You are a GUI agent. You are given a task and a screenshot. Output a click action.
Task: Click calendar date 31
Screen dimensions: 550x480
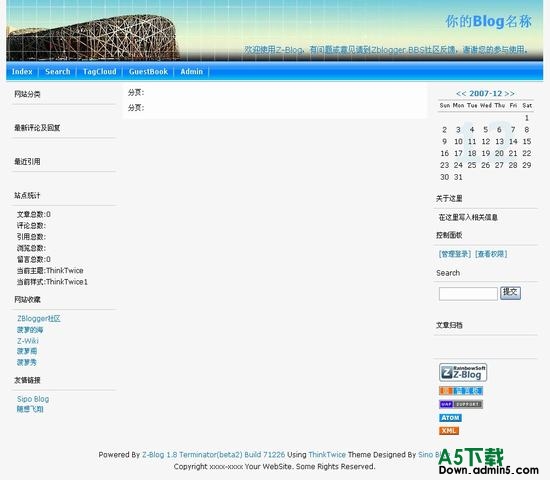[458, 177]
